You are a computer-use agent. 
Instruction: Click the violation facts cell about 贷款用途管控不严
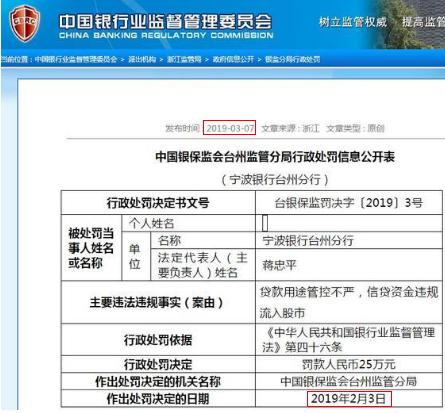(349, 302)
